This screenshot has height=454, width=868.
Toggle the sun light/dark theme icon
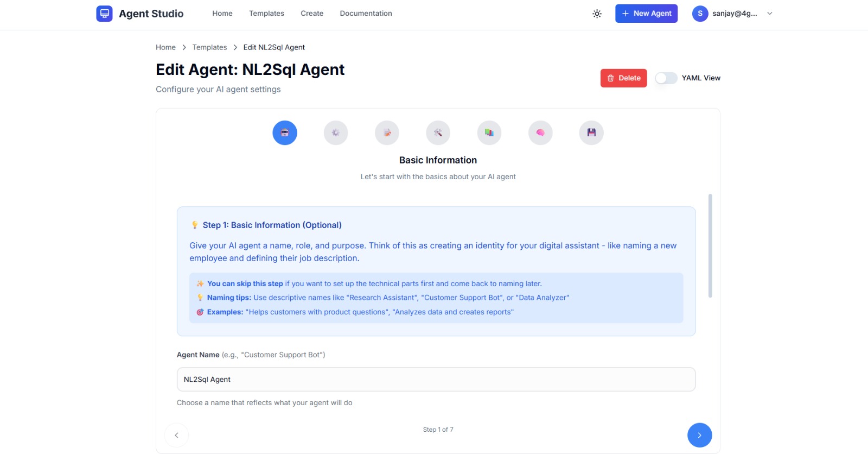pos(597,14)
